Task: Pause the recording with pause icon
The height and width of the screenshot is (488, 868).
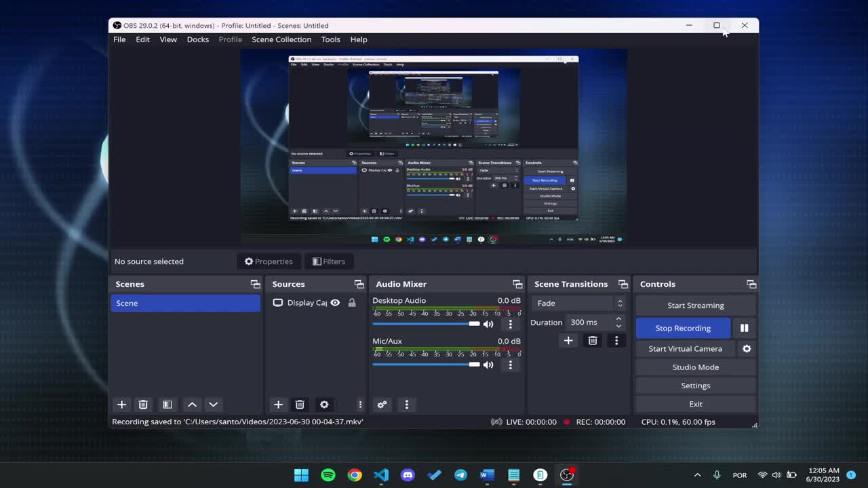Action: click(x=744, y=328)
